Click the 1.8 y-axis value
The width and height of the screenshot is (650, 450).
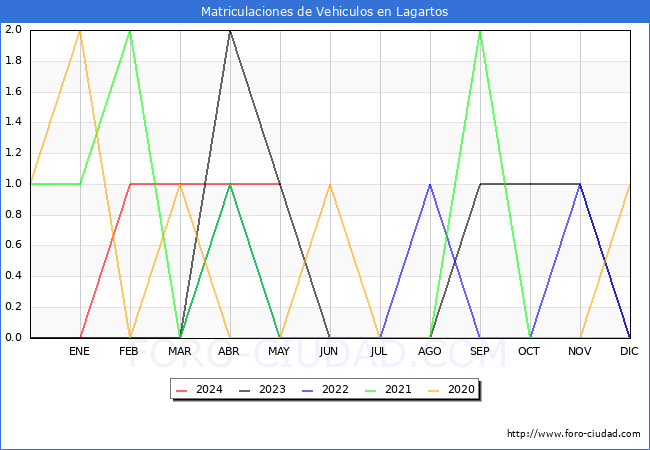[13, 60]
